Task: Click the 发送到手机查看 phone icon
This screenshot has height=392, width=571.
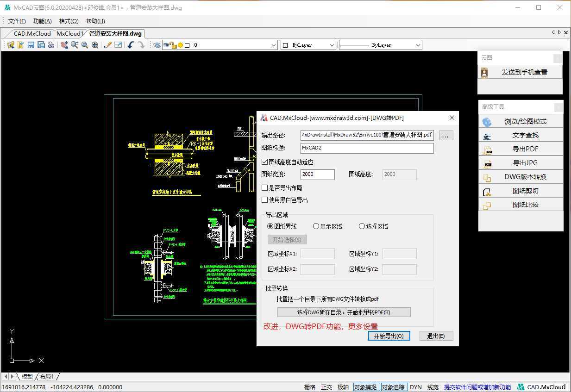Action: coord(485,72)
